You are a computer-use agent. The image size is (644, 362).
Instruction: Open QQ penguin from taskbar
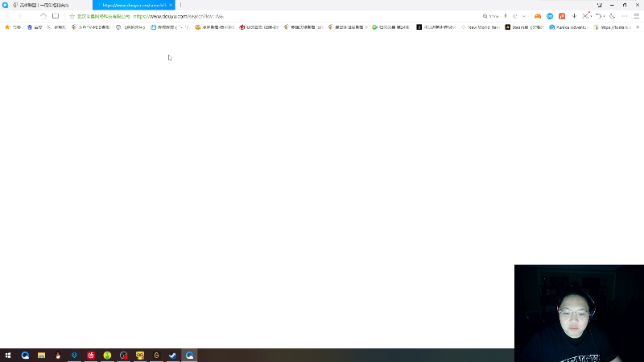tap(58, 356)
